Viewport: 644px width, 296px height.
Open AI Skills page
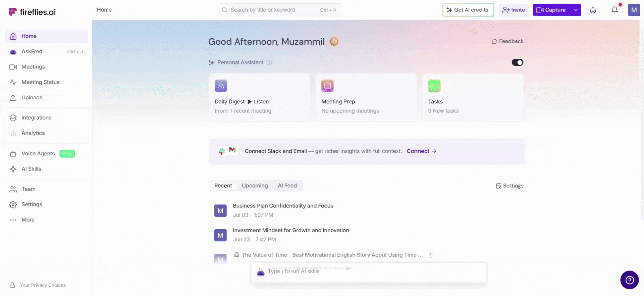(x=47, y=169)
